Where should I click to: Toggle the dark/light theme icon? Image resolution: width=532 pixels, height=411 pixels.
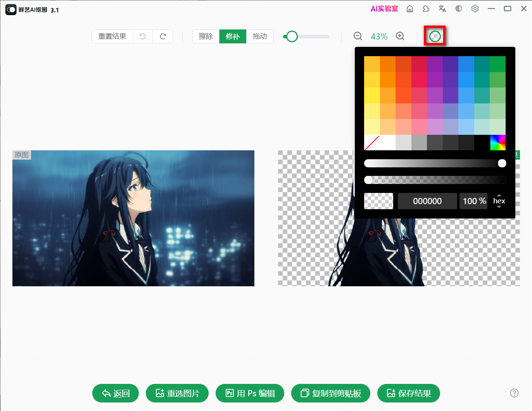click(x=459, y=9)
